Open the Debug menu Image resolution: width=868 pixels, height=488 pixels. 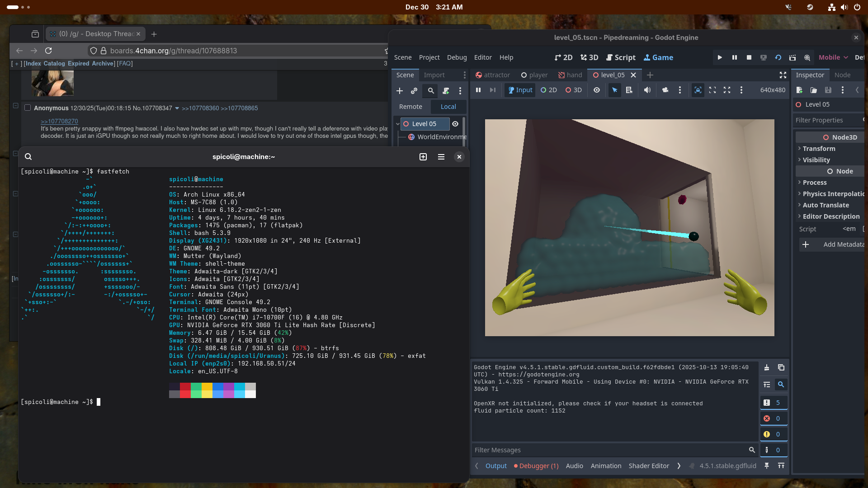coord(457,57)
